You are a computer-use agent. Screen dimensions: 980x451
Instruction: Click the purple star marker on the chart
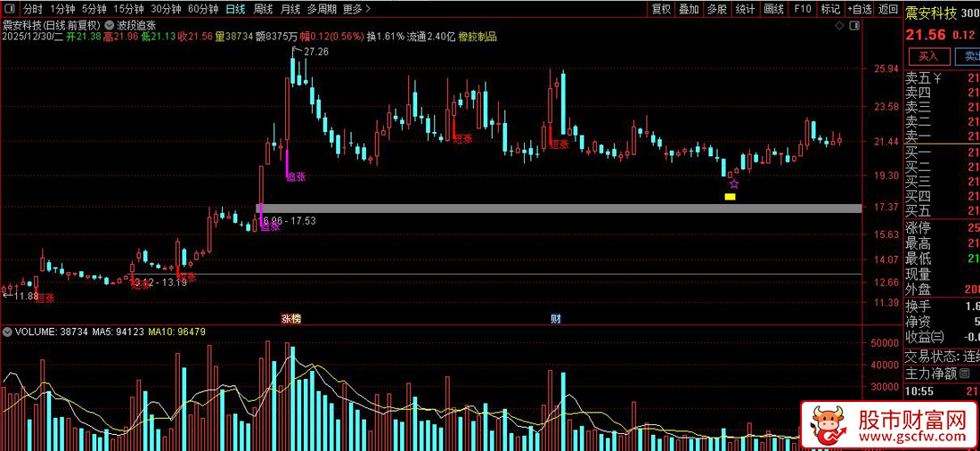tap(734, 184)
